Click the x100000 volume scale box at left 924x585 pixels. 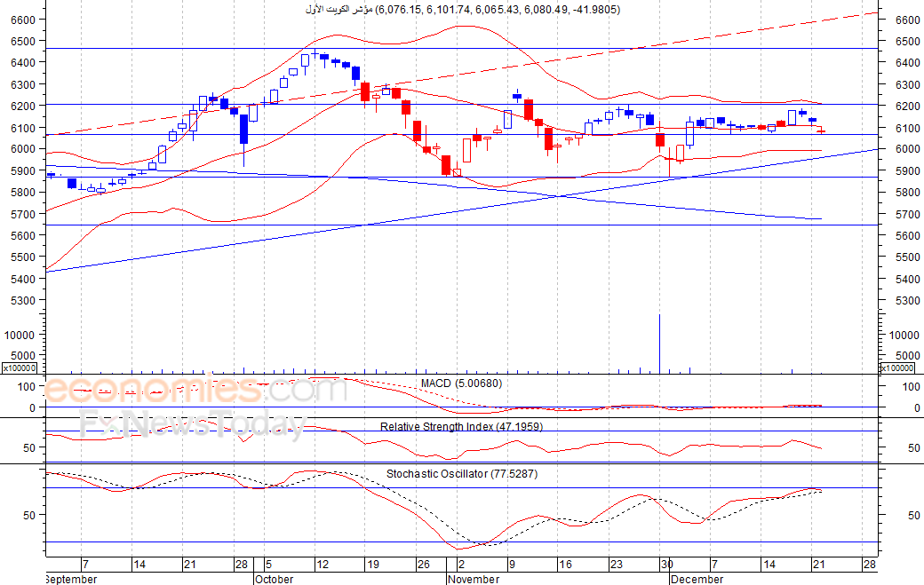click(20, 368)
